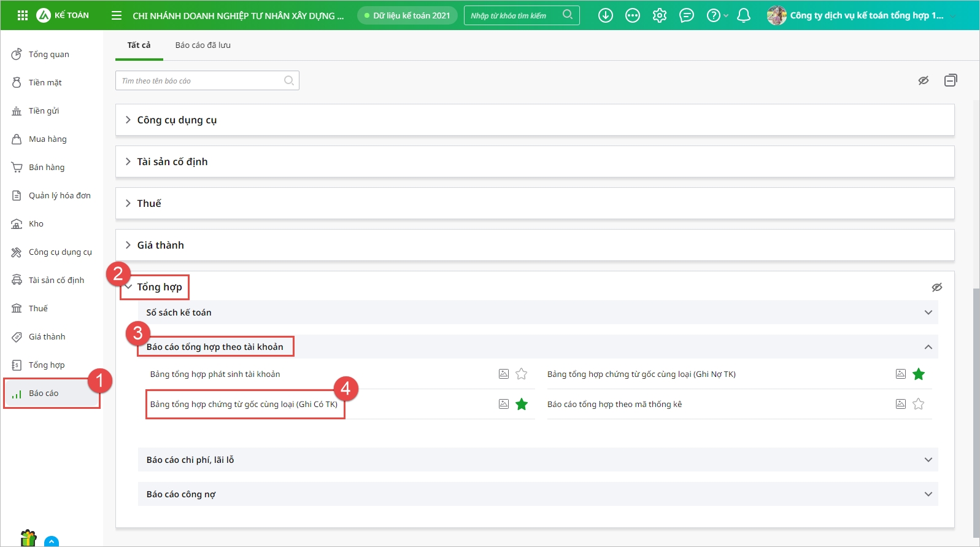Open Bảng tổng hợp chứng từ gốc (Ghi Có TK)
The height and width of the screenshot is (547, 980).
[x=244, y=405]
